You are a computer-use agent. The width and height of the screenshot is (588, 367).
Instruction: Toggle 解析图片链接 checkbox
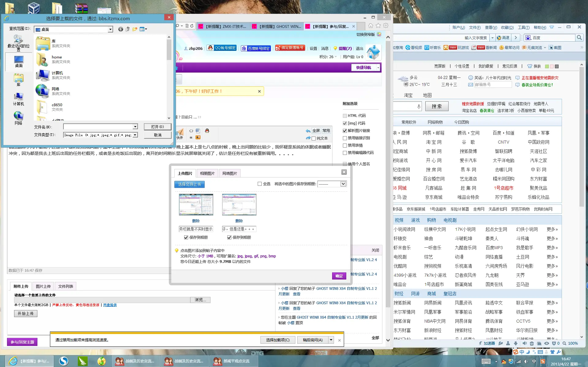coord(345,131)
